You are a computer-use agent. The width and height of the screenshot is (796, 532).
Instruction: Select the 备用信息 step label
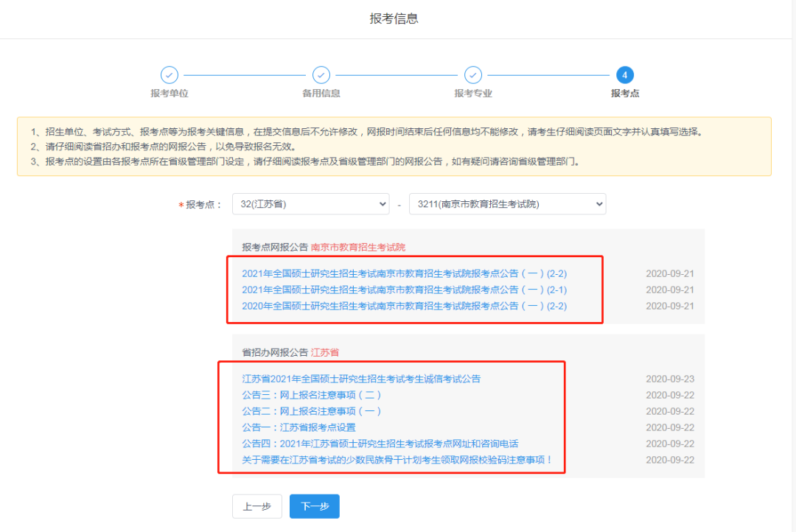point(321,94)
